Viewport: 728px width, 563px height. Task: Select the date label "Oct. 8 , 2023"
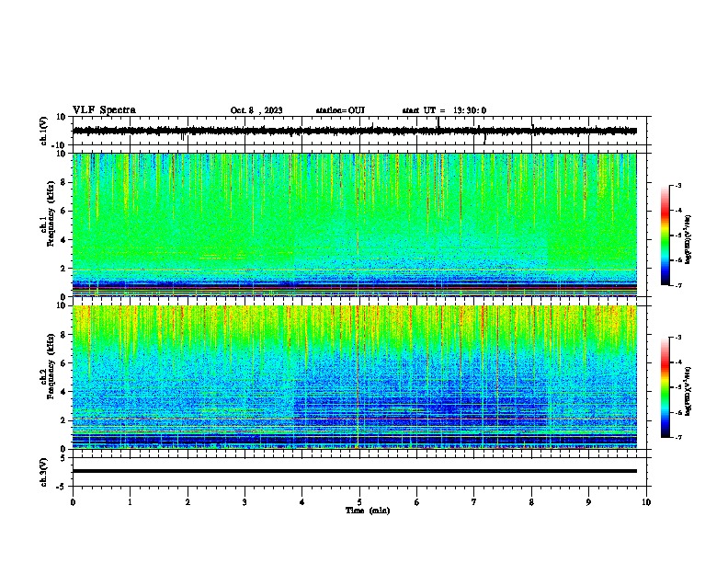(x=256, y=110)
